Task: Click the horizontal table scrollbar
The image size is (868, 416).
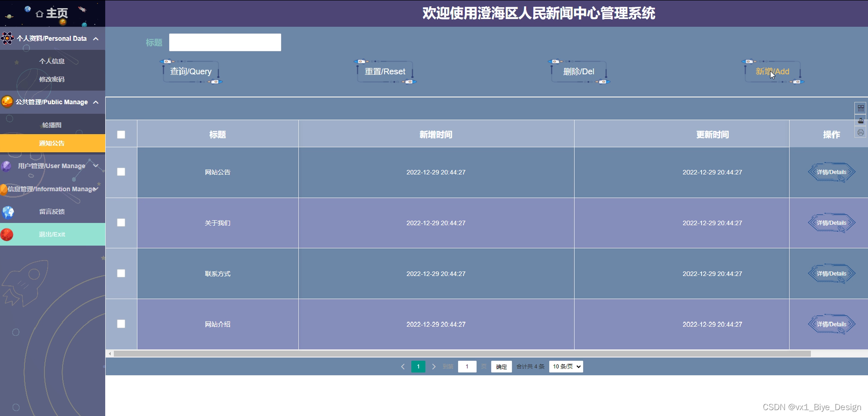Action: click(x=462, y=353)
